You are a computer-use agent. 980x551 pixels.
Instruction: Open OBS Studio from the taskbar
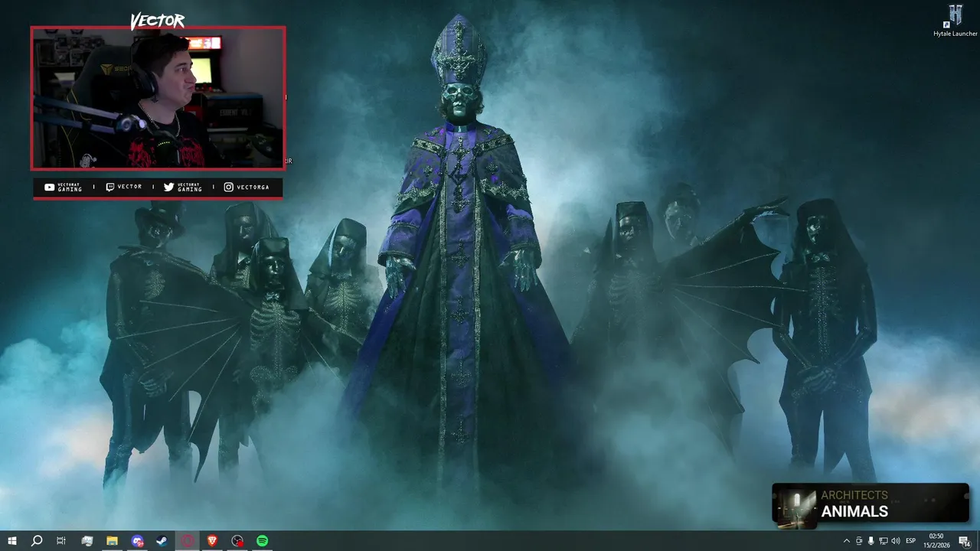pyautogui.click(x=237, y=541)
